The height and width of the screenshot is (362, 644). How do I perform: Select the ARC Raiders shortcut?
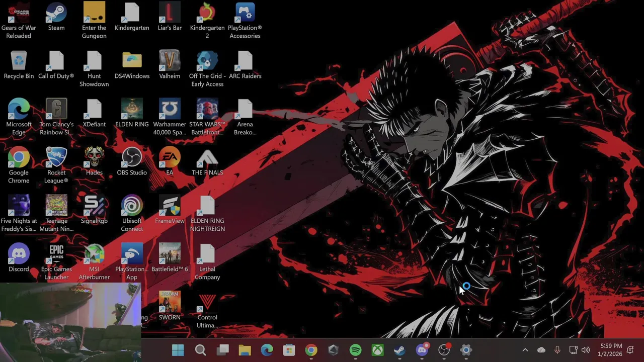click(x=245, y=65)
